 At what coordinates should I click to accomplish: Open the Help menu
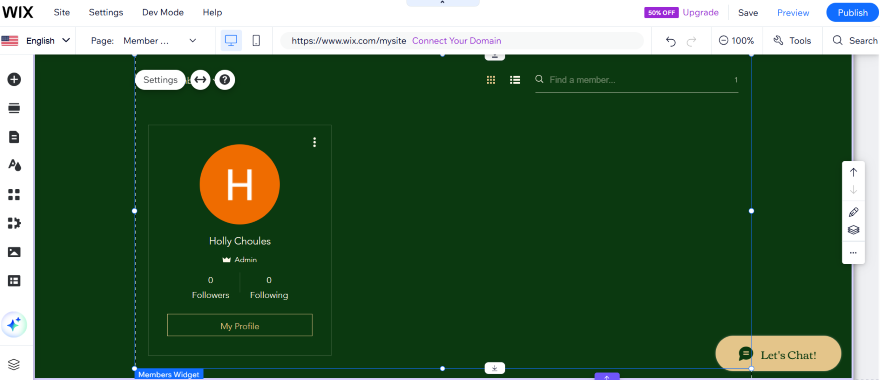[x=212, y=12]
